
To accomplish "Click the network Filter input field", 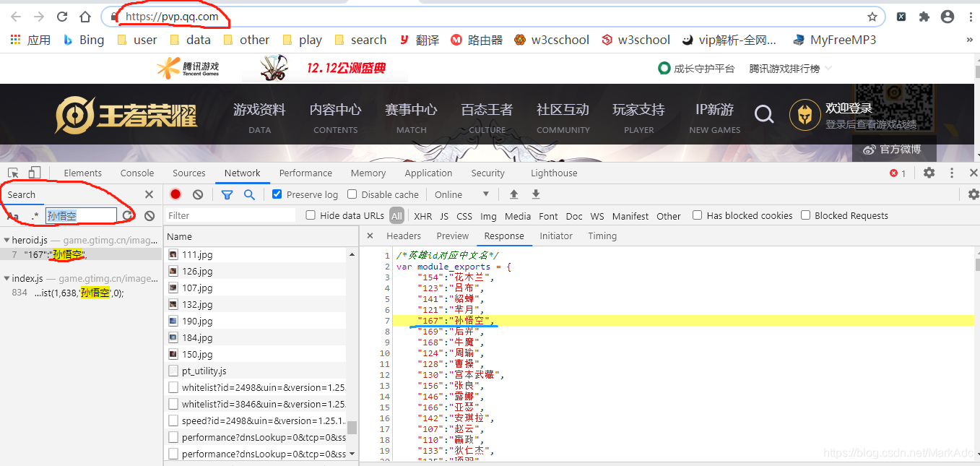I will tap(230, 215).
